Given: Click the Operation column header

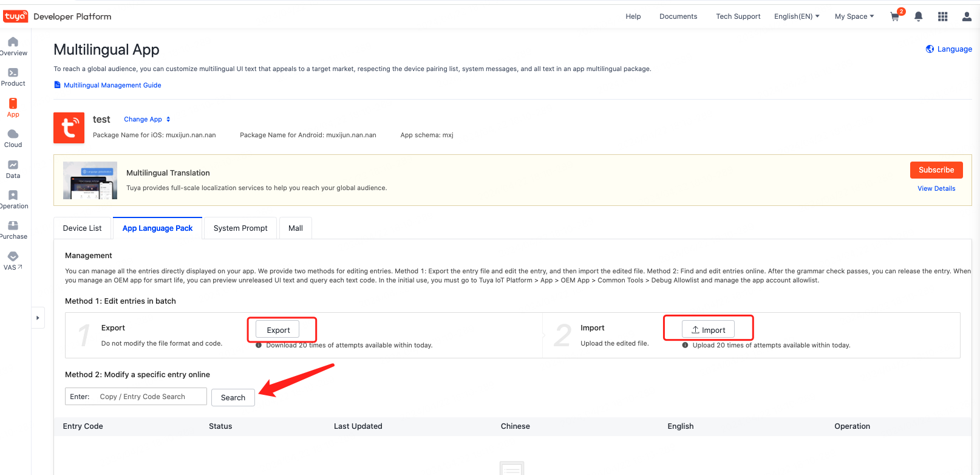Looking at the screenshot, I should [x=852, y=426].
